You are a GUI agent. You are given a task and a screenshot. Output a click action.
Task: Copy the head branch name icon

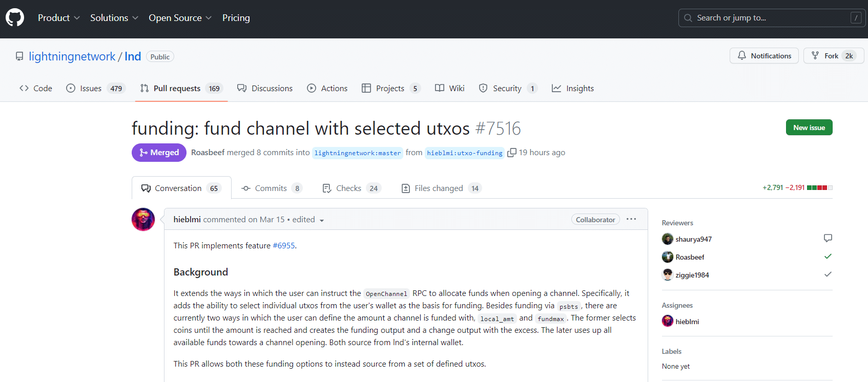[x=511, y=153]
